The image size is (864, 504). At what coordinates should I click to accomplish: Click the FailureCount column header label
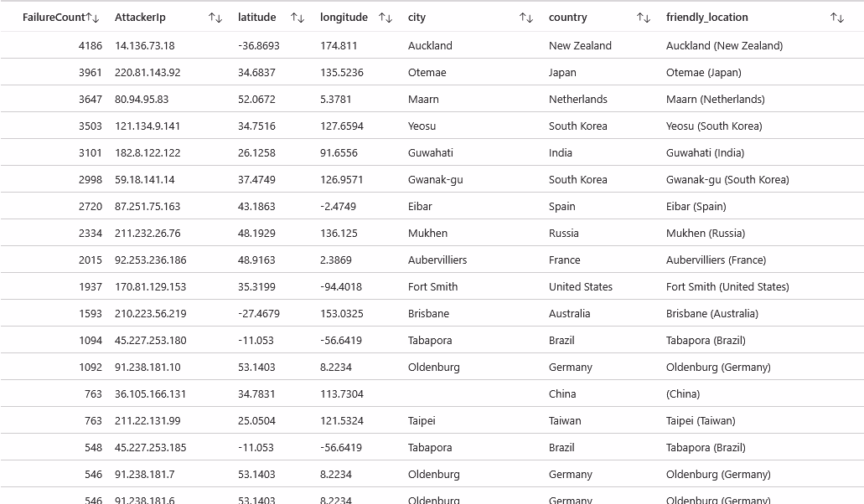point(54,18)
